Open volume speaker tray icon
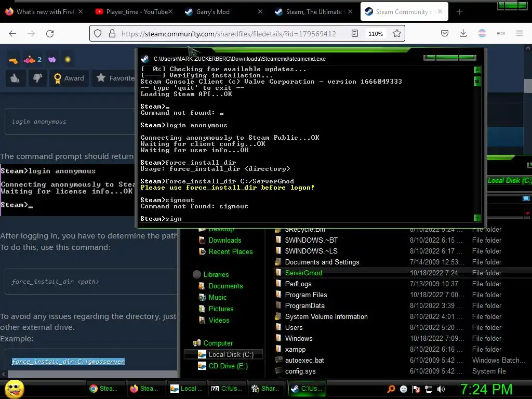Viewport: 532px width, 399px height. coord(441,389)
